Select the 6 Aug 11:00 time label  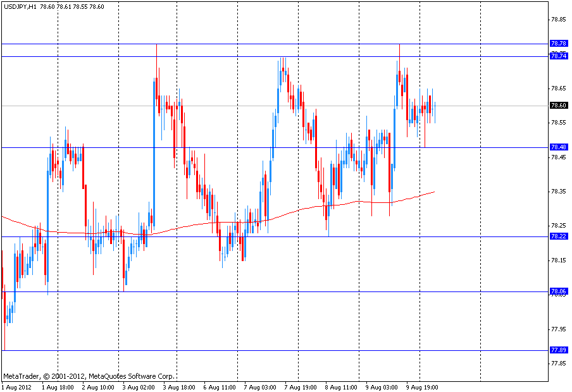click(x=220, y=386)
